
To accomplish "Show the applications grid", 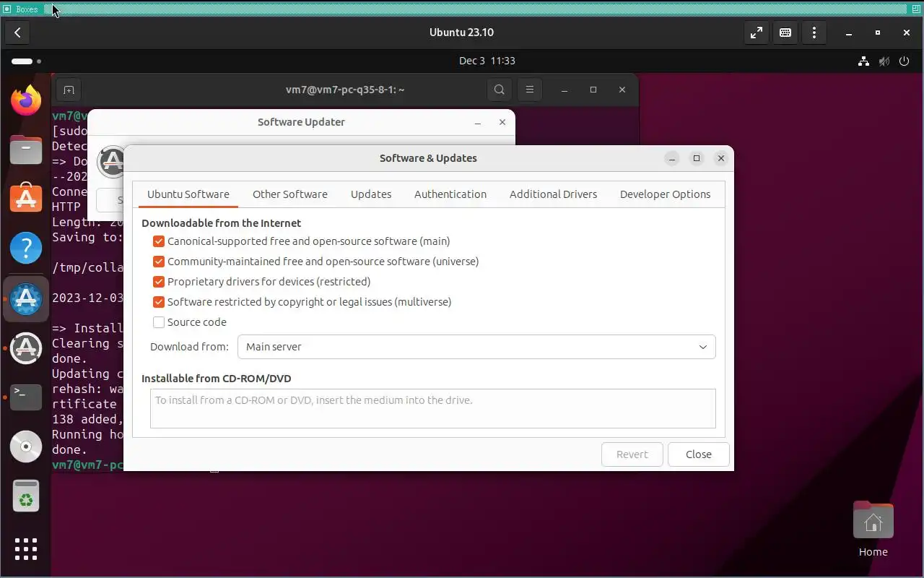I will pyautogui.click(x=26, y=548).
